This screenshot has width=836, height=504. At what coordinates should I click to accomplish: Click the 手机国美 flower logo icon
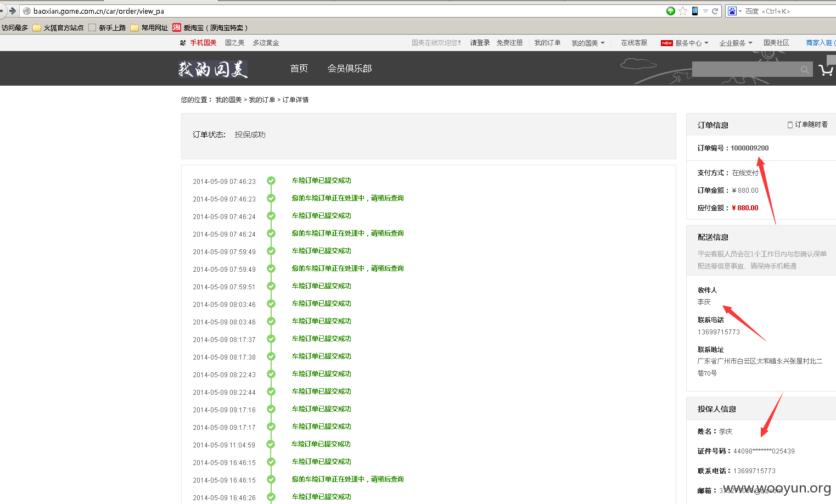[183, 43]
